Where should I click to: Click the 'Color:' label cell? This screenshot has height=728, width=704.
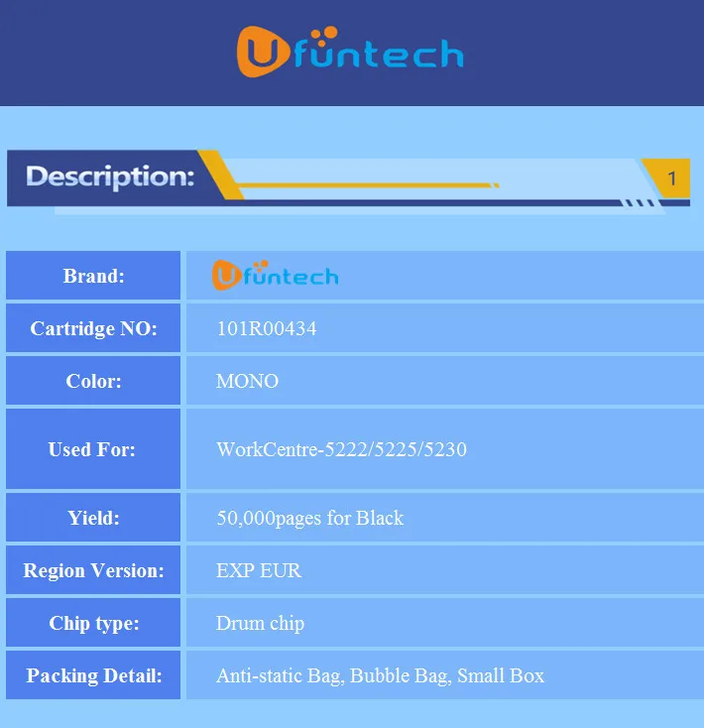[93, 380]
